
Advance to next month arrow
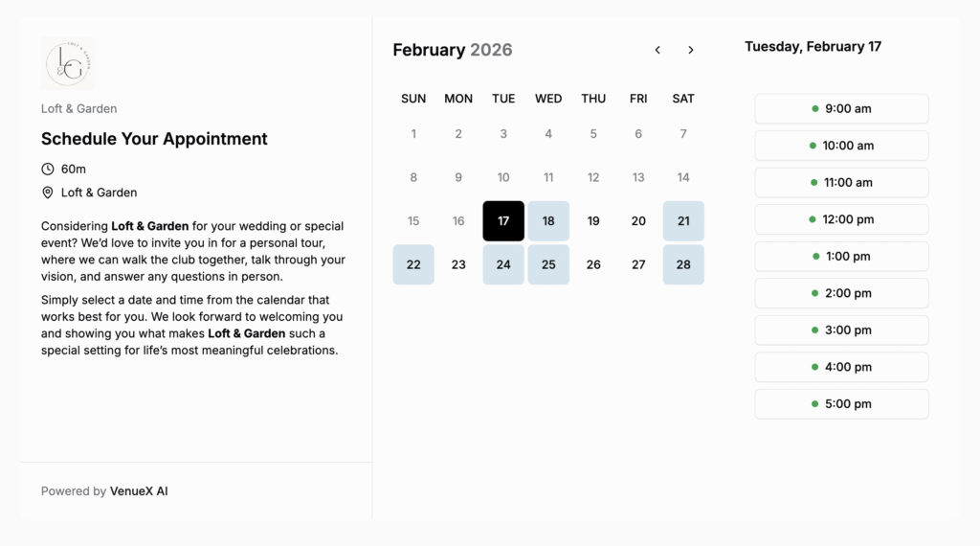(691, 50)
